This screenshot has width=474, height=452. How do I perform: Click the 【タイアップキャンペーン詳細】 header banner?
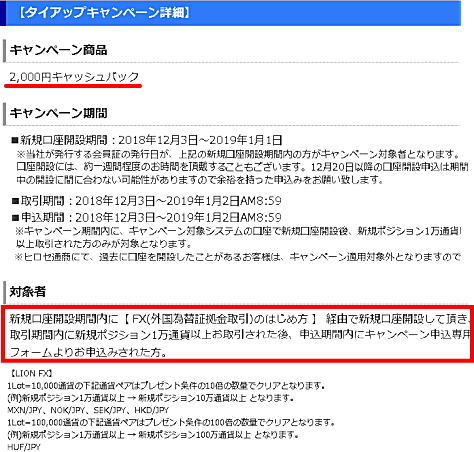pos(230,13)
